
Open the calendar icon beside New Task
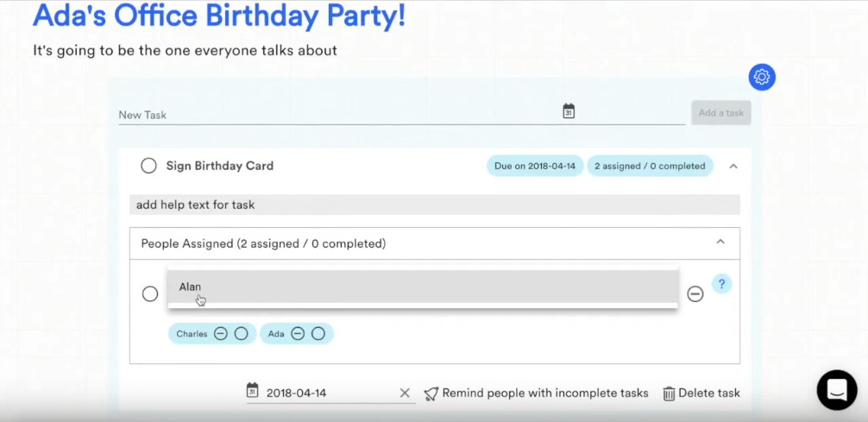569,110
